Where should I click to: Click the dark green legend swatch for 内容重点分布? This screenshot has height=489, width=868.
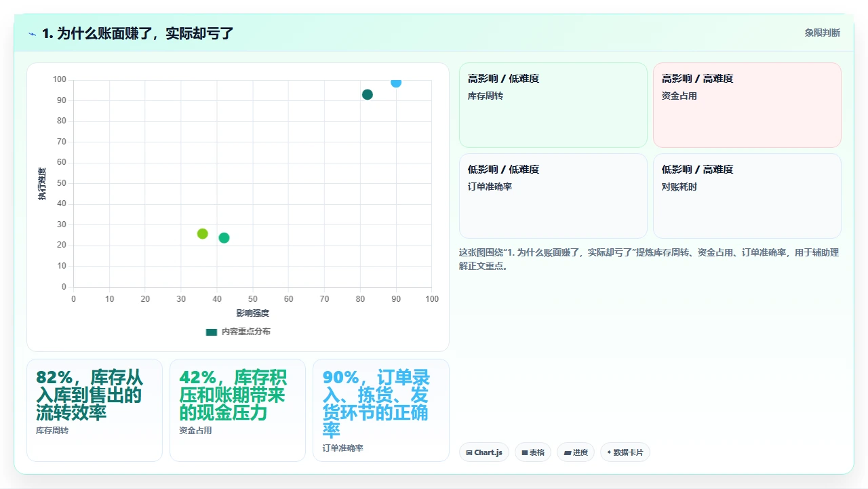(212, 332)
